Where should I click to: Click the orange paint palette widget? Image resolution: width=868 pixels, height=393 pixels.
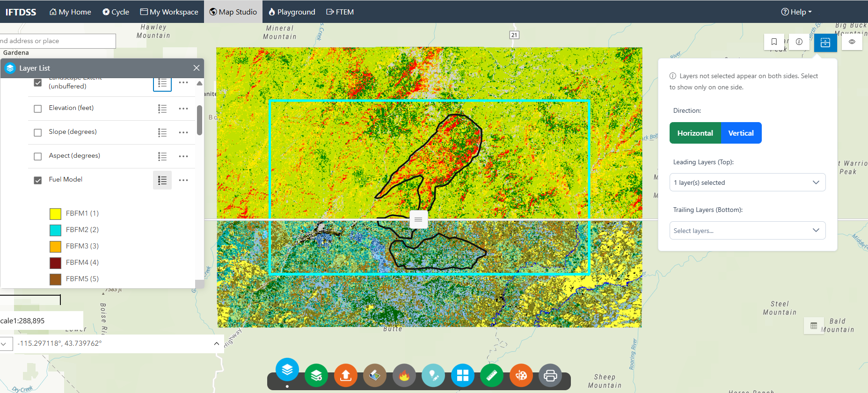point(521,375)
